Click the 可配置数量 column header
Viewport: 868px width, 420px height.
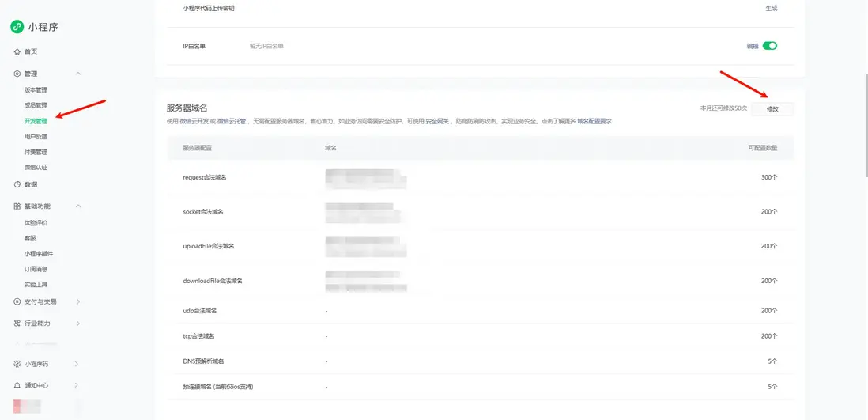(x=763, y=148)
